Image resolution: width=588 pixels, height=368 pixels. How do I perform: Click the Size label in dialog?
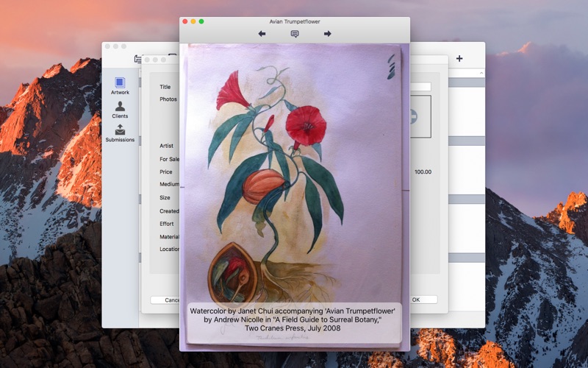(165, 197)
